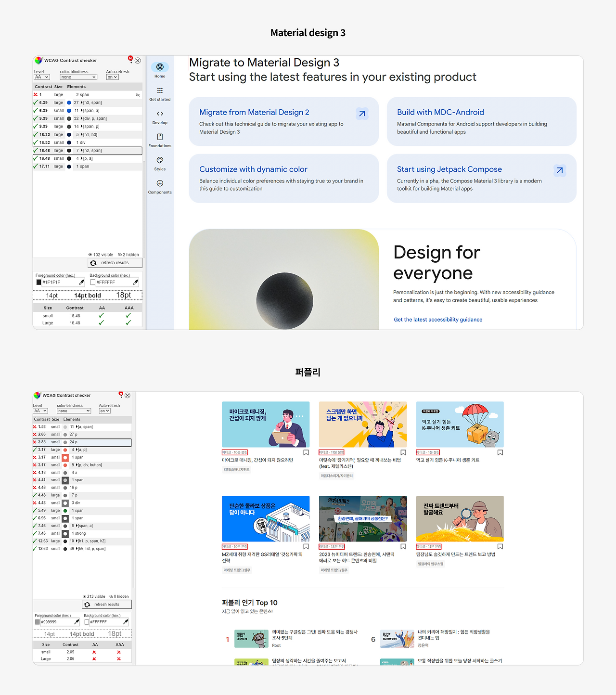
Task: Open Get started in the Material navigation rail
Action: click(160, 93)
